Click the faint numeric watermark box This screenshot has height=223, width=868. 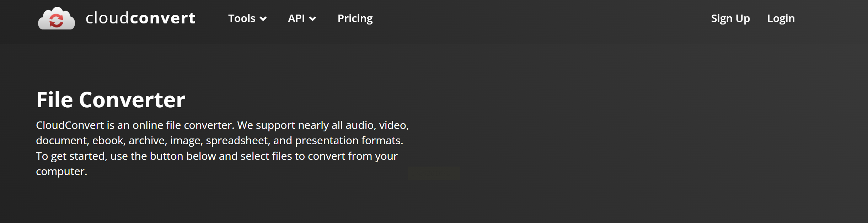click(434, 173)
